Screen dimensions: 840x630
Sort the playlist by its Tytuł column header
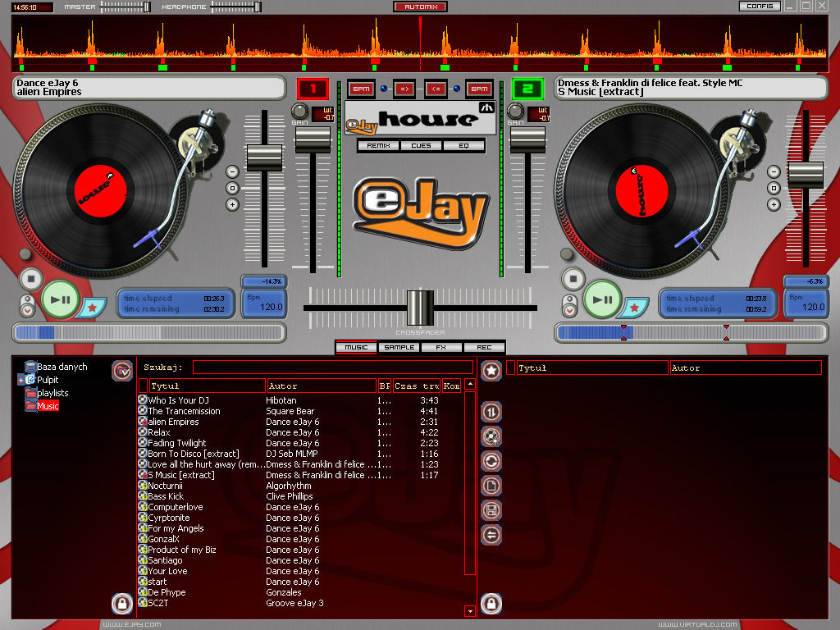click(x=592, y=368)
